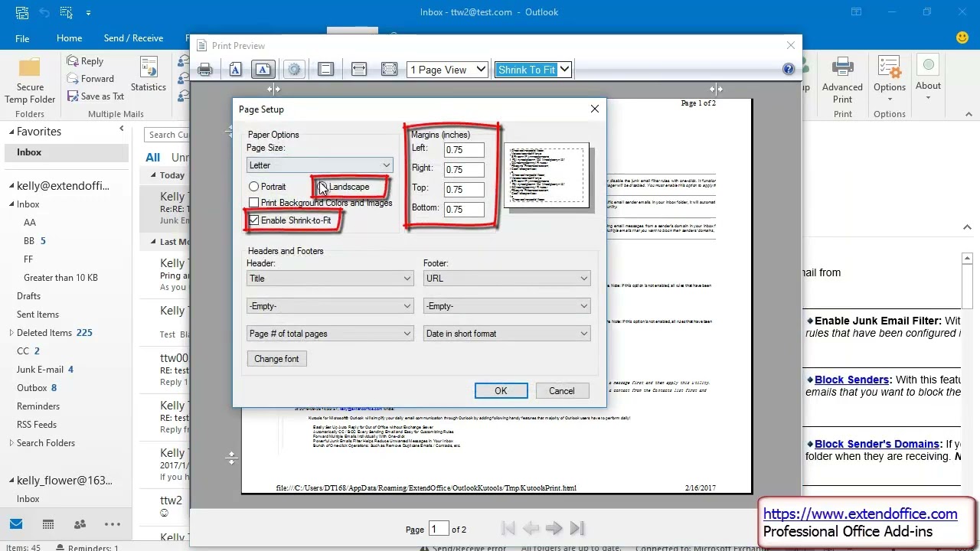Screen dimensions: 980x551
Task: Toggle headers and footers toolbar icon
Action: pos(325,70)
